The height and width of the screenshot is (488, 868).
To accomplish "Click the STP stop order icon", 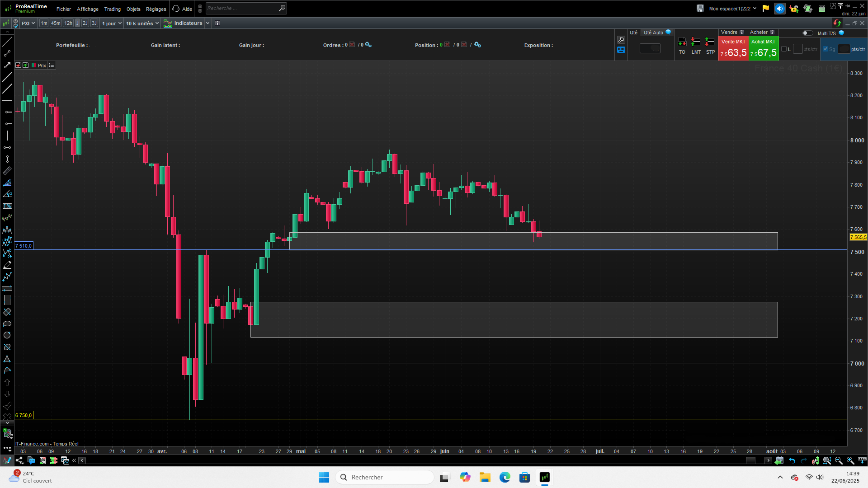I will [x=710, y=42].
